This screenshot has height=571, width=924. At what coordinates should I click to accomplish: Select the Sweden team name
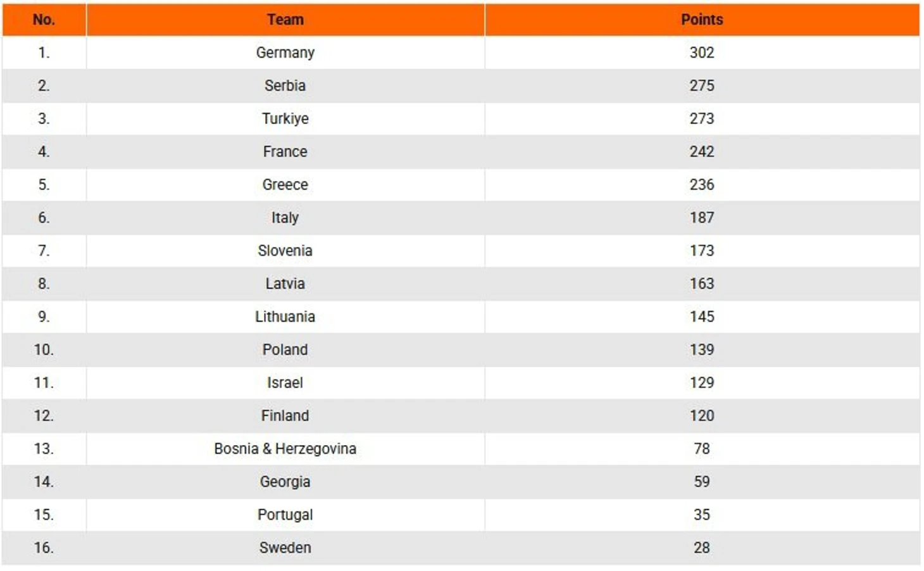pos(285,548)
